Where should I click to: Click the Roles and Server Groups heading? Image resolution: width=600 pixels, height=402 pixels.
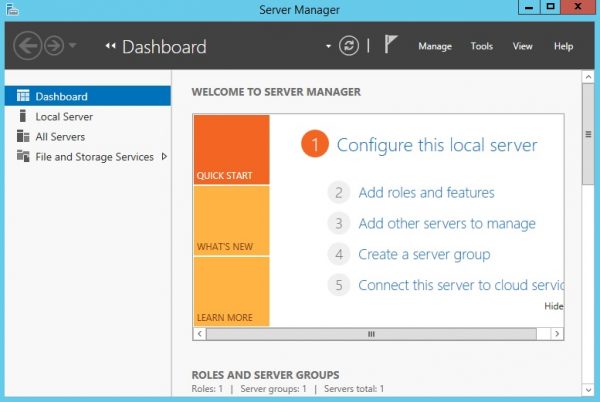pyautogui.click(x=265, y=375)
